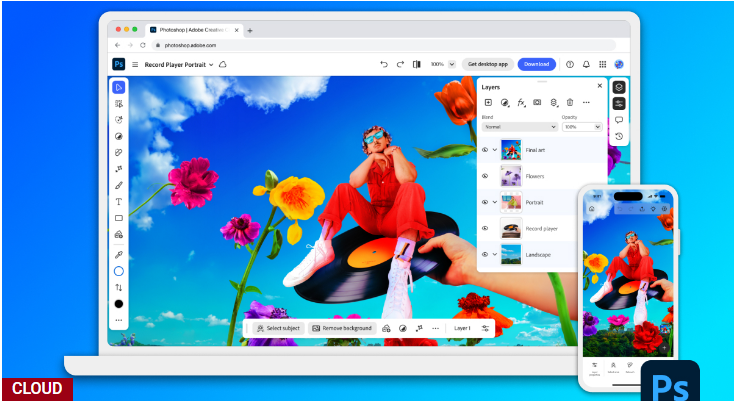Toggle the Layers panel stack icon
Image resolution: width=736 pixels, height=402 pixels.
coord(619,87)
